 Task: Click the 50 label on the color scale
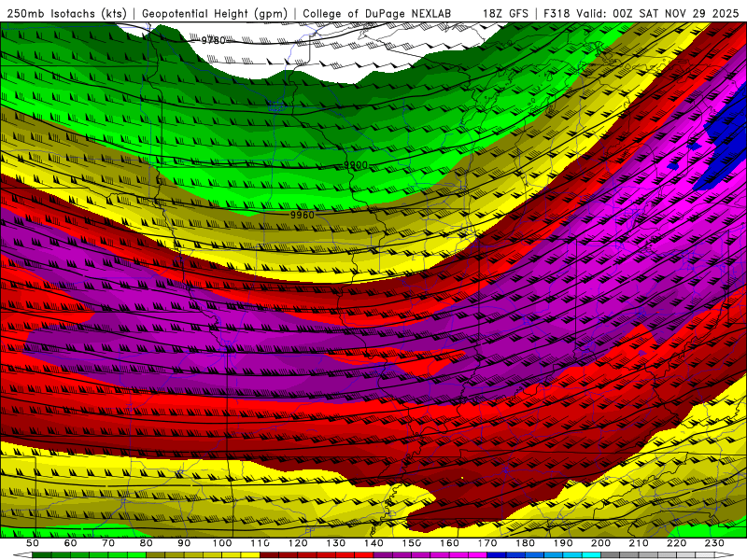tap(33, 543)
